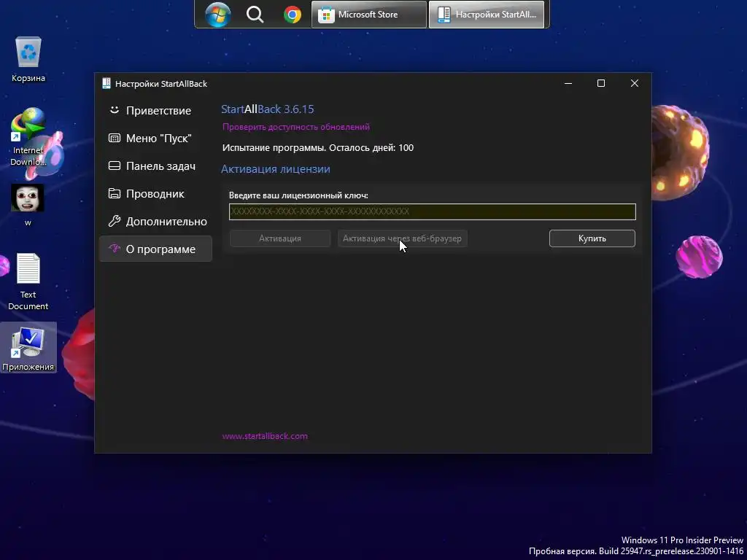Select the Корзина desktop icon
Screen dimensions: 747x560
tap(28, 60)
